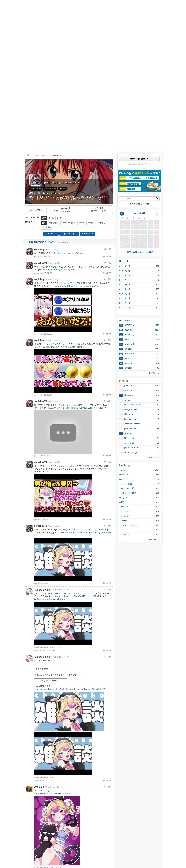Open @sonicboy73 breadcrumb item
This screenshot has width=186, height=868.
coord(41,155)
